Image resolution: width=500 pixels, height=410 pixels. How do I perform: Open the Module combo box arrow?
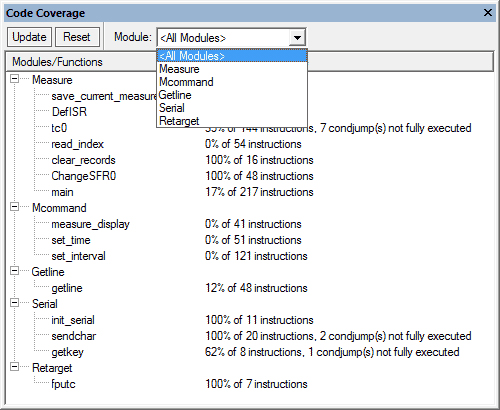click(x=297, y=38)
